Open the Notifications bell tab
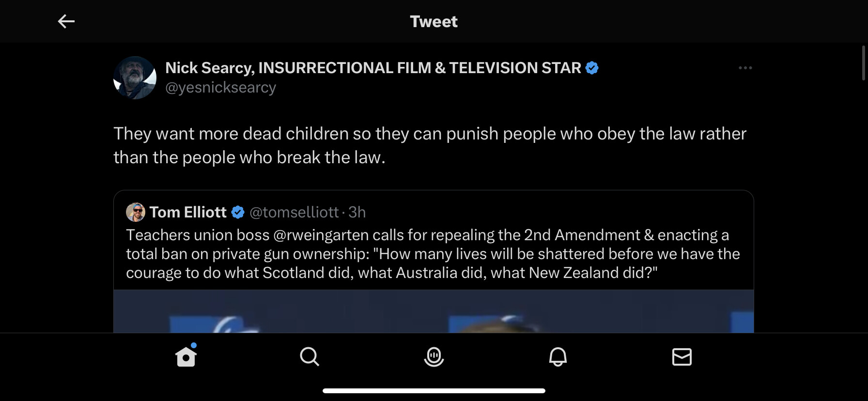 [558, 357]
